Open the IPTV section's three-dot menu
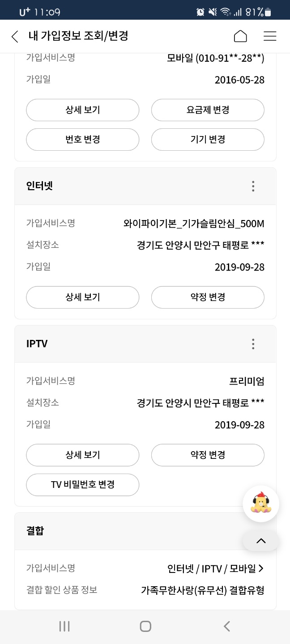 (253, 344)
